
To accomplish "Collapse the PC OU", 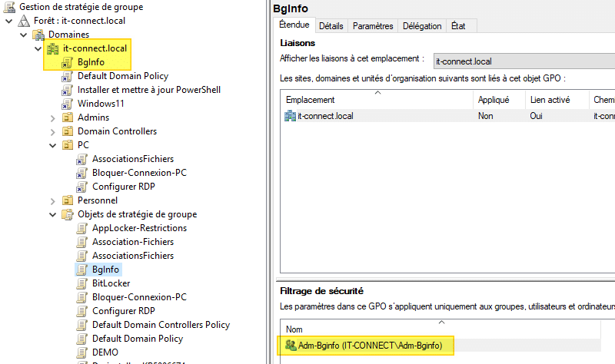I will (52, 145).
